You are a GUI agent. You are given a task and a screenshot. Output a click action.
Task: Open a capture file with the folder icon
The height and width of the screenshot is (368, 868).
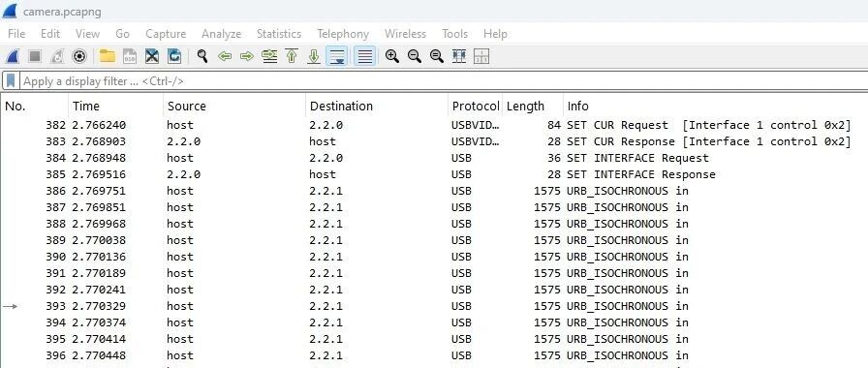pyautogui.click(x=107, y=56)
